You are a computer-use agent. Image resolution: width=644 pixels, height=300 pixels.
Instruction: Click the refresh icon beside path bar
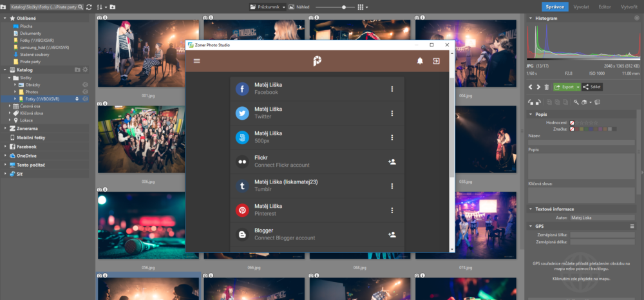(88, 7)
